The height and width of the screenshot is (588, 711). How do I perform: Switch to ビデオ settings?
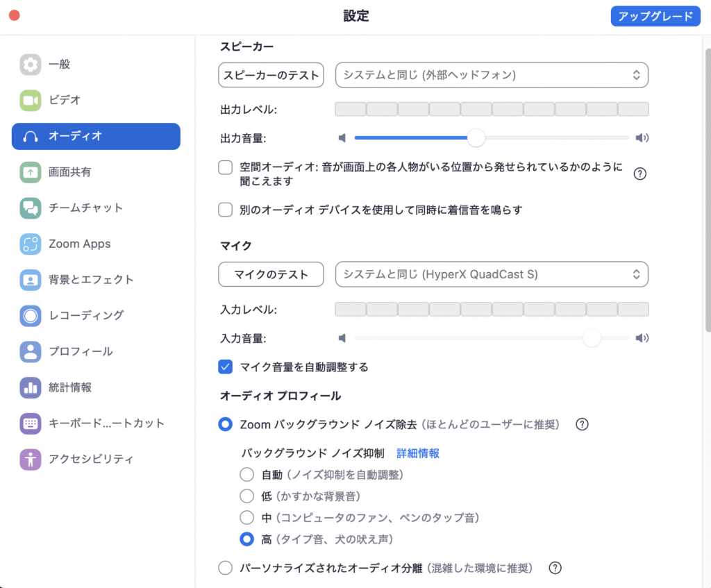coord(96,100)
